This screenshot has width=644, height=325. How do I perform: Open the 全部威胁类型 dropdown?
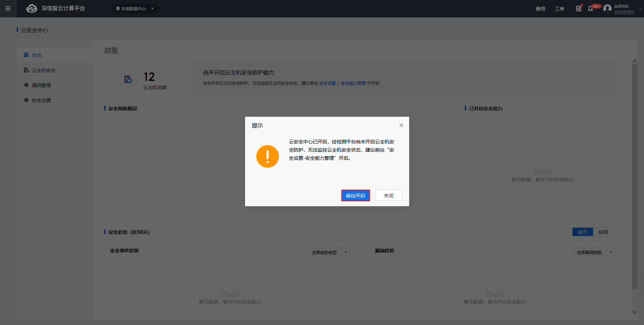pyautogui.click(x=329, y=252)
